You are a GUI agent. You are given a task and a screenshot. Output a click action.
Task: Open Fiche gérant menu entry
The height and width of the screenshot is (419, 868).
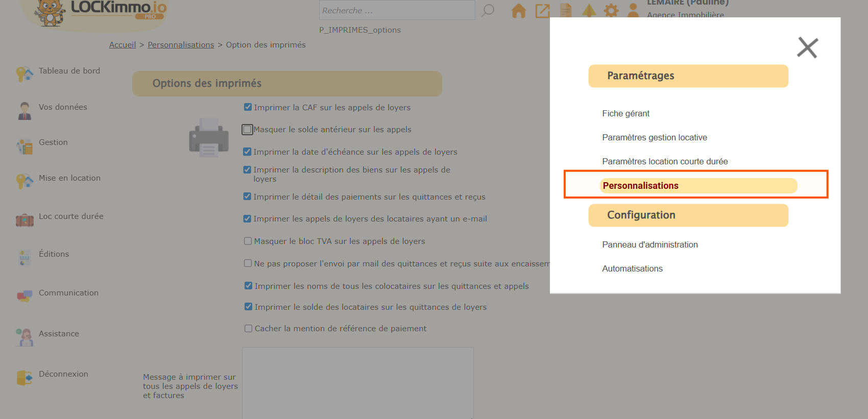click(625, 113)
